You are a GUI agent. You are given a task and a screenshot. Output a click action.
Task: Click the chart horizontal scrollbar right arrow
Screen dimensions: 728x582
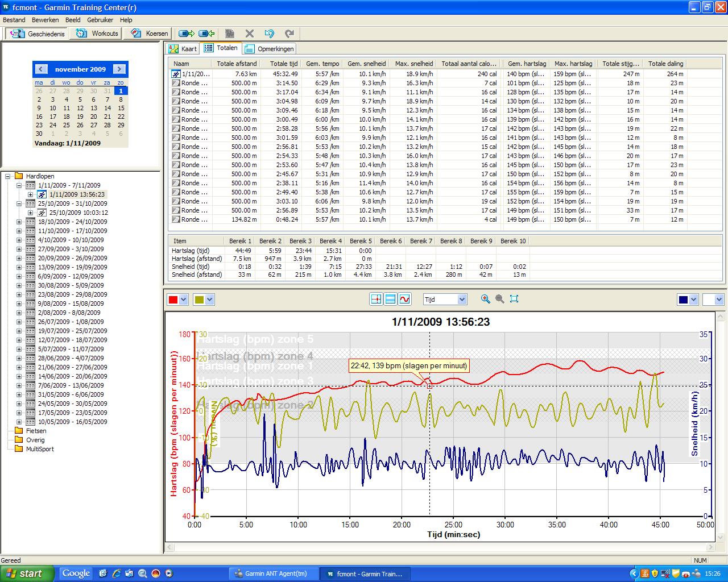tap(710, 547)
